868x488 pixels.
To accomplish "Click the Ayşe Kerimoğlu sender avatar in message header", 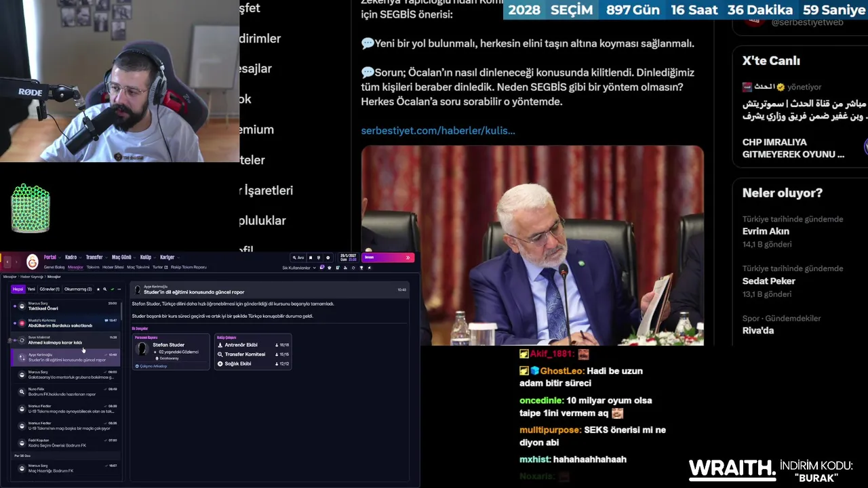I will click(138, 289).
